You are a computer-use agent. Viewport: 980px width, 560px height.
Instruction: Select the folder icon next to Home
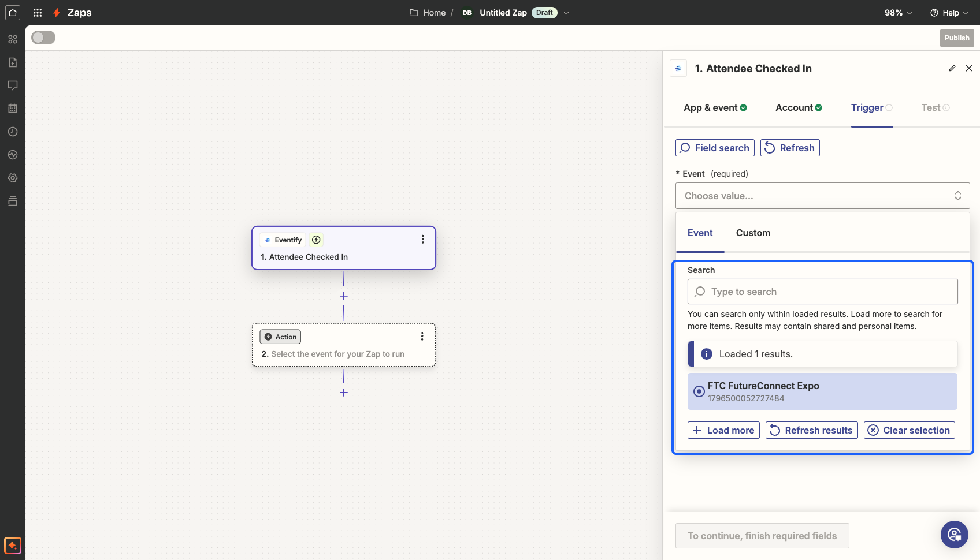[414, 13]
